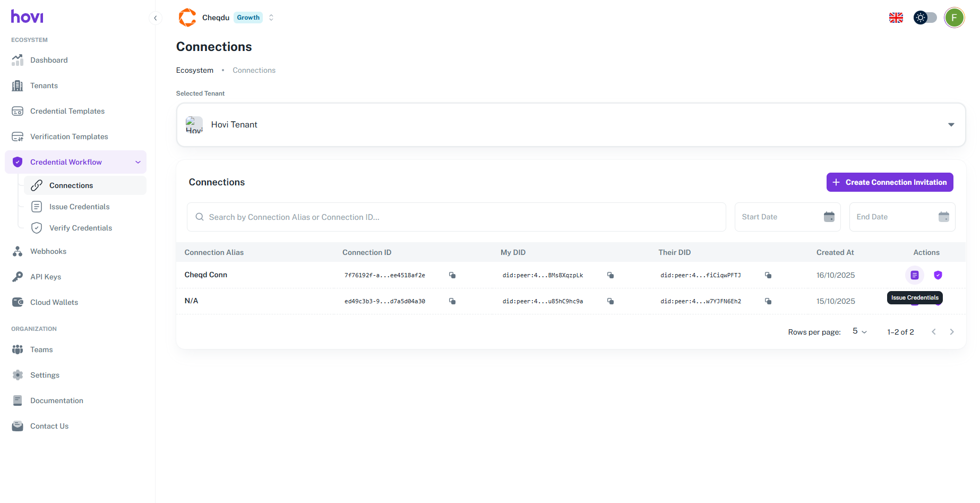This screenshot has width=980, height=503.
Task: Copy Their DID for Cheqd Conn
Action: pyautogui.click(x=768, y=275)
